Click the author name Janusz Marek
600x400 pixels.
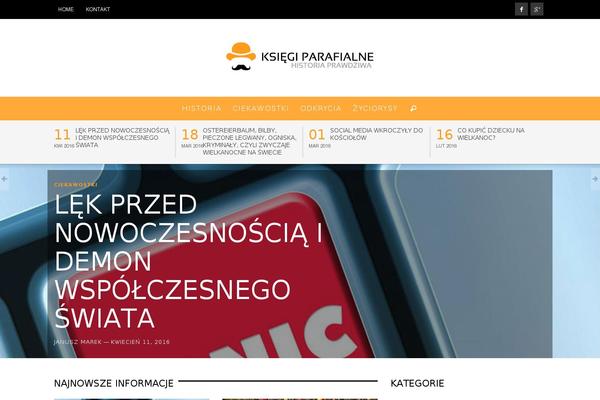tap(78, 342)
